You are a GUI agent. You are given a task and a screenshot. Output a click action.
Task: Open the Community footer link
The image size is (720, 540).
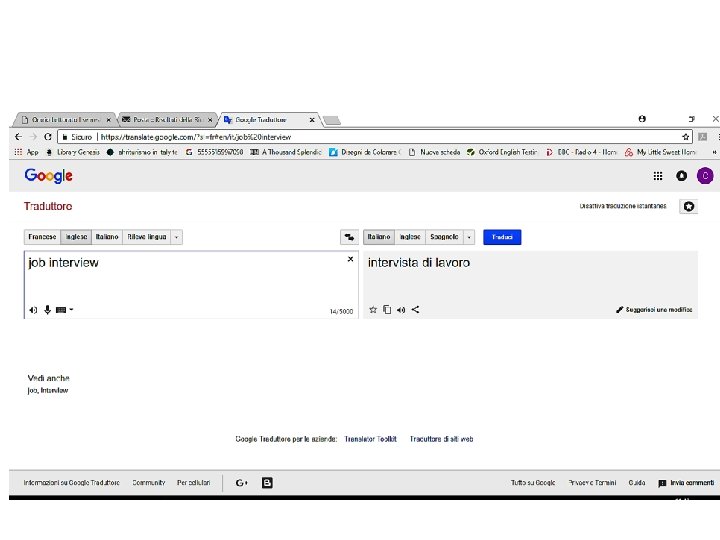(149, 483)
